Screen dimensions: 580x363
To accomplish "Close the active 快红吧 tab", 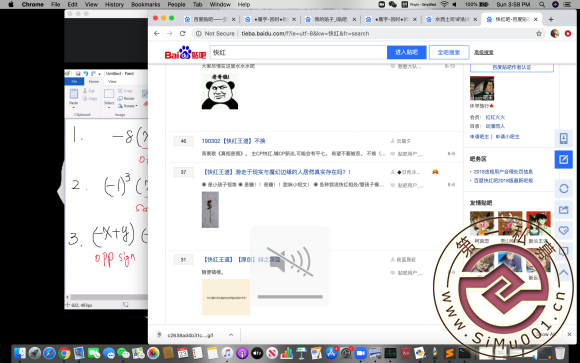I will pyautogui.click(x=536, y=19).
